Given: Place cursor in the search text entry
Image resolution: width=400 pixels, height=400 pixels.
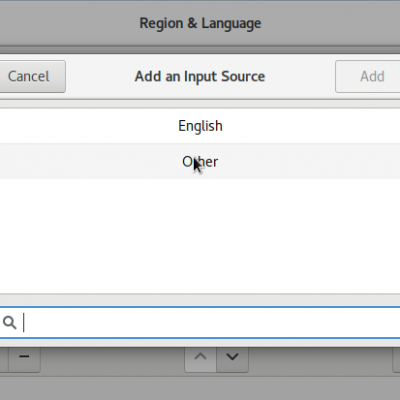Looking at the screenshot, I should (200, 322).
